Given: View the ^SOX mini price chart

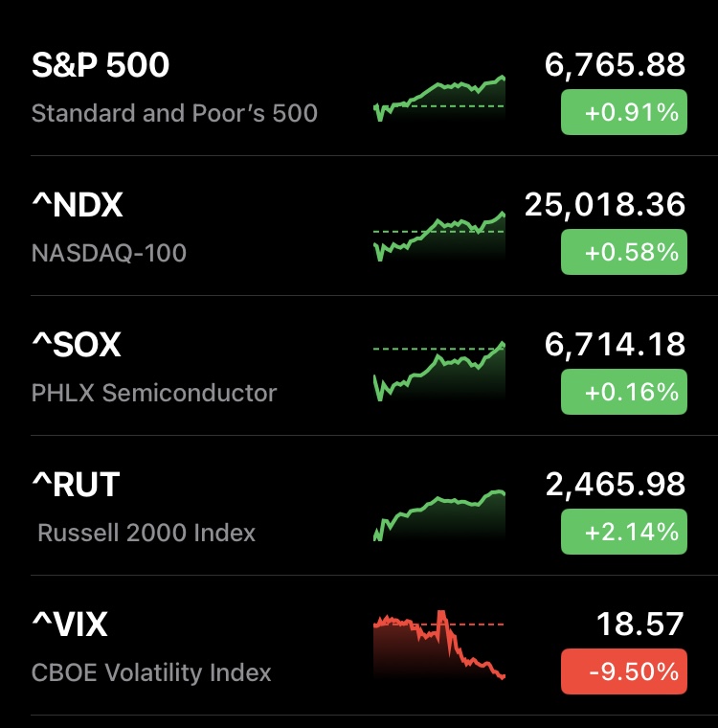Looking at the screenshot, I should pos(438,372).
